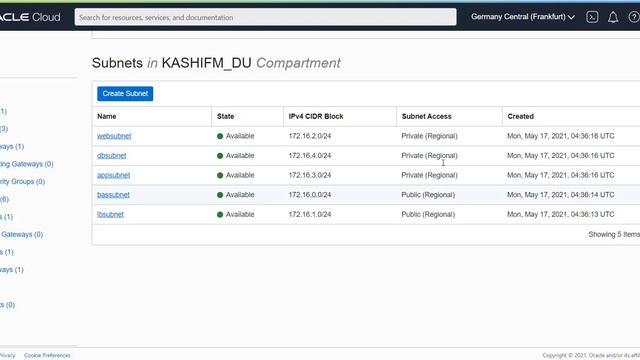
Task: Open the help question mark icon
Action: pos(634,17)
